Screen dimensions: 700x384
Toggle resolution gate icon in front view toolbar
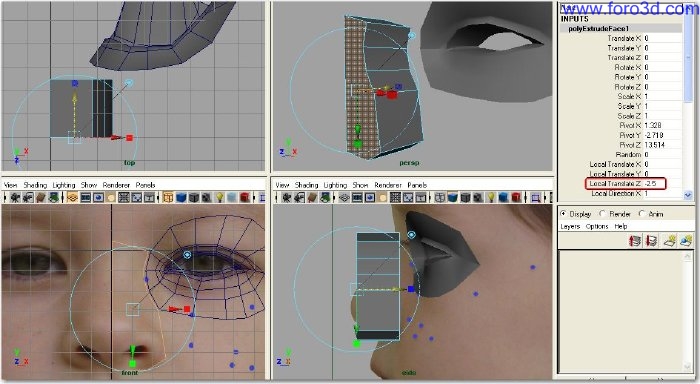98,197
